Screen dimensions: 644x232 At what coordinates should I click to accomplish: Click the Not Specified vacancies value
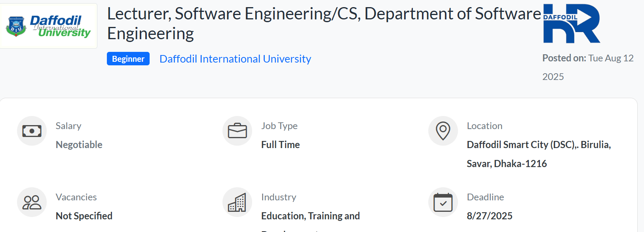pos(84,216)
